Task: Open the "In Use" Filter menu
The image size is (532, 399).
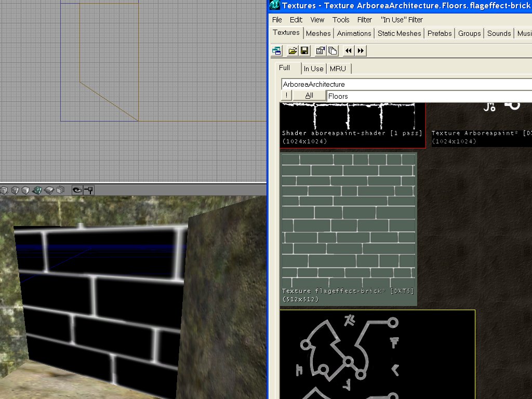Action: [402, 20]
